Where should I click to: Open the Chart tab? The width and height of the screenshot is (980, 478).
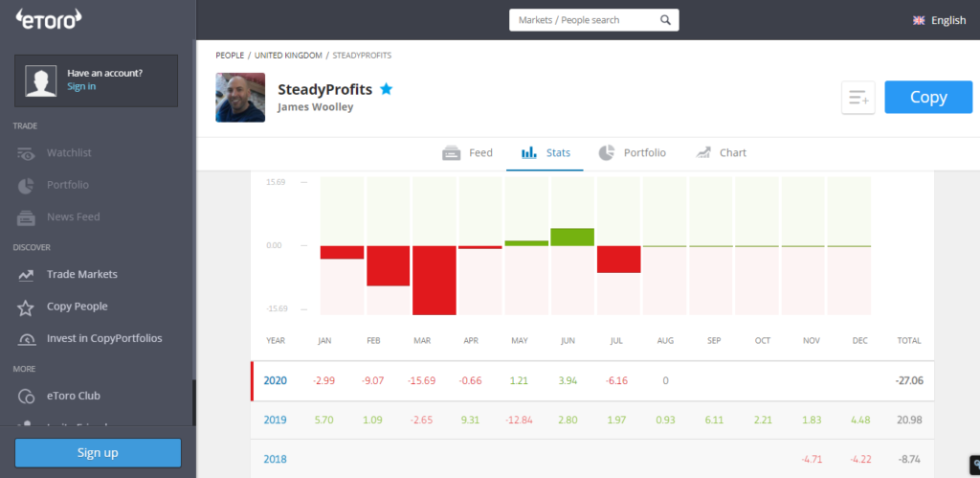721,152
